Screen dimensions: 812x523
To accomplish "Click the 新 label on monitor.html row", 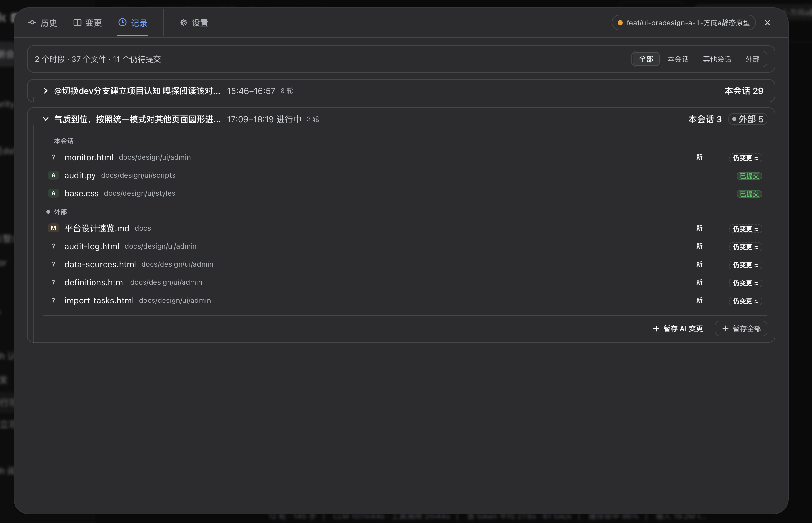I will [x=699, y=157].
